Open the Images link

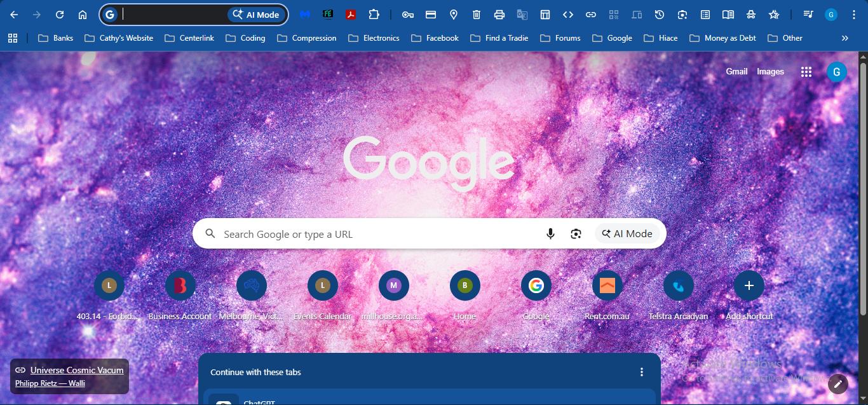770,72
